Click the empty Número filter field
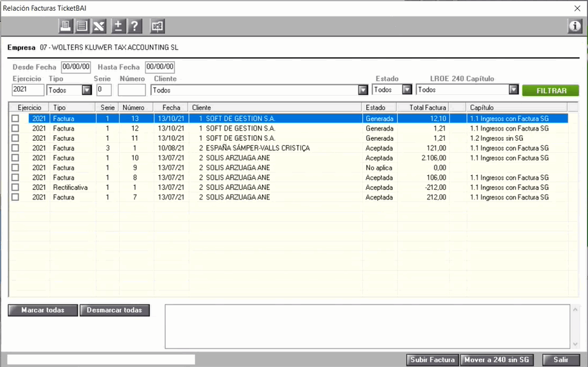This screenshot has height=367, width=588. (x=131, y=90)
